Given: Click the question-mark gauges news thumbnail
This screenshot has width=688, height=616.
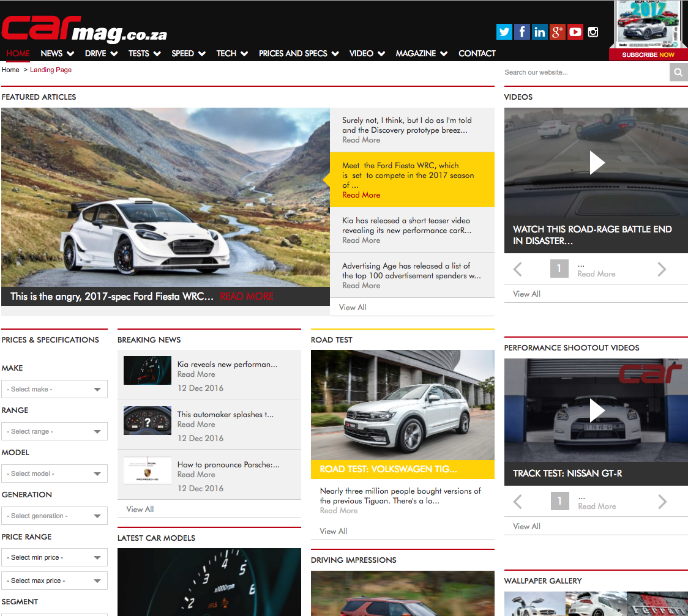Looking at the screenshot, I should point(148,420).
